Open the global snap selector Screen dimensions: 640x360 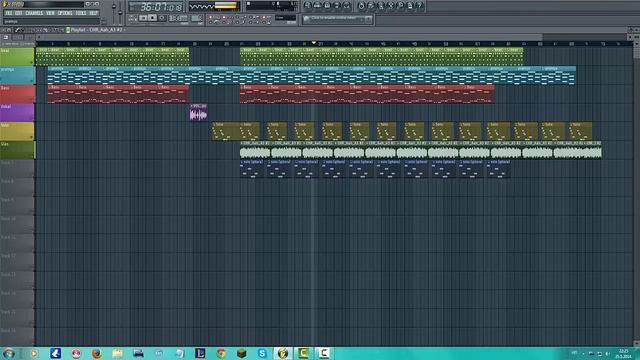tap(285, 18)
